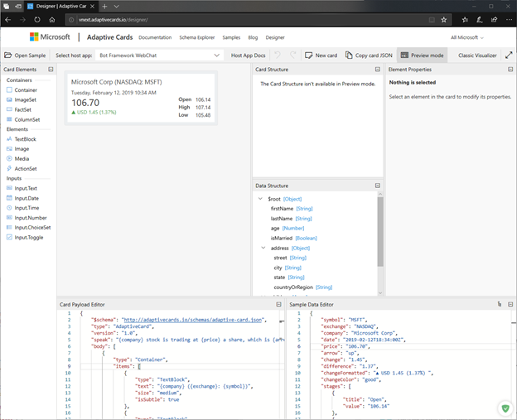
Task: Click the browser share icon
Action: [x=494, y=20]
